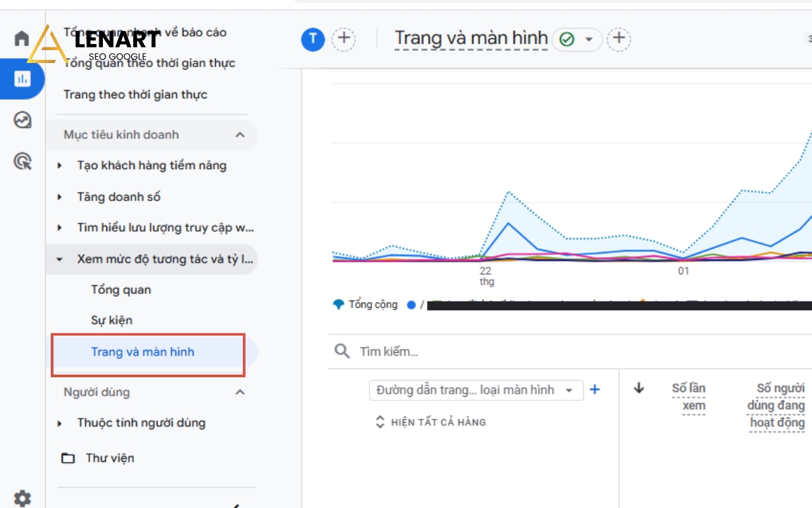The image size is (812, 508).
Task: Open the Advertising cursor icon
Action: pyautogui.click(x=22, y=161)
